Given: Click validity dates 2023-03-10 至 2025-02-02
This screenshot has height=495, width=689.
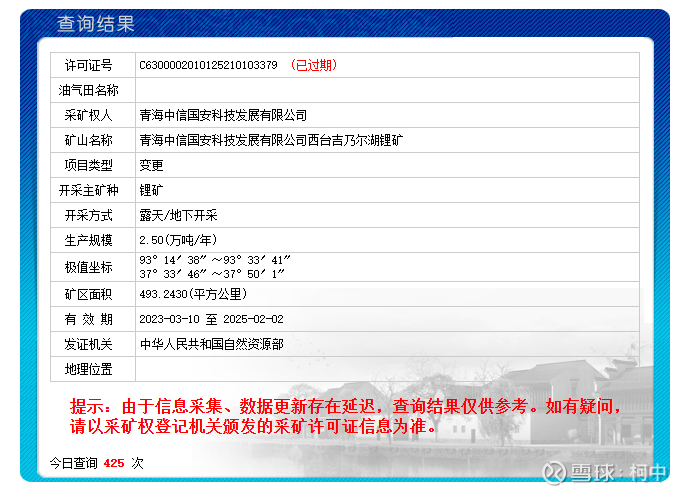Looking at the screenshot, I should click(x=211, y=319).
